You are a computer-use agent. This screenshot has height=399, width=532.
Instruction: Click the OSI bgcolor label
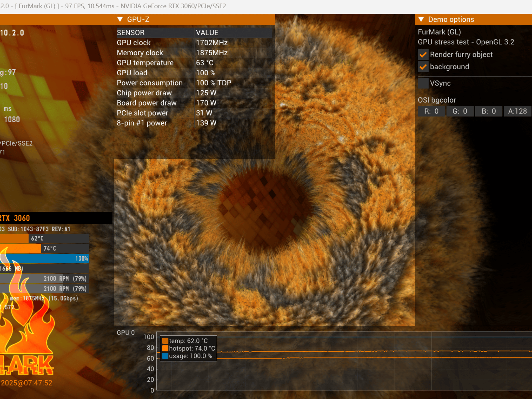click(x=437, y=100)
